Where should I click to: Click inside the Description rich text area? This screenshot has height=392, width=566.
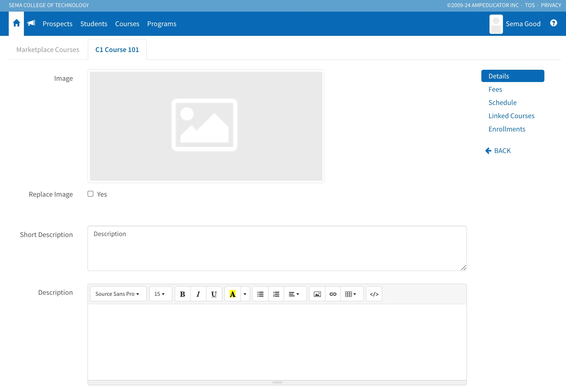(277, 342)
